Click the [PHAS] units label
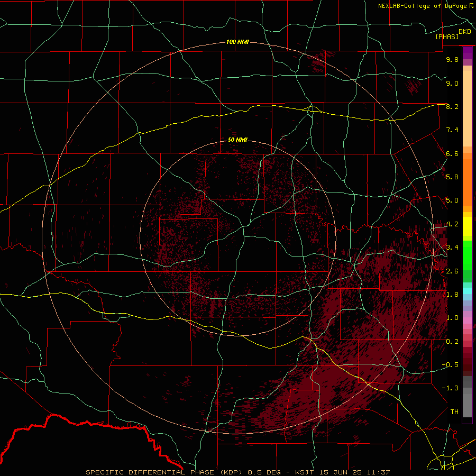The height and width of the screenshot is (476, 476). [447, 37]
